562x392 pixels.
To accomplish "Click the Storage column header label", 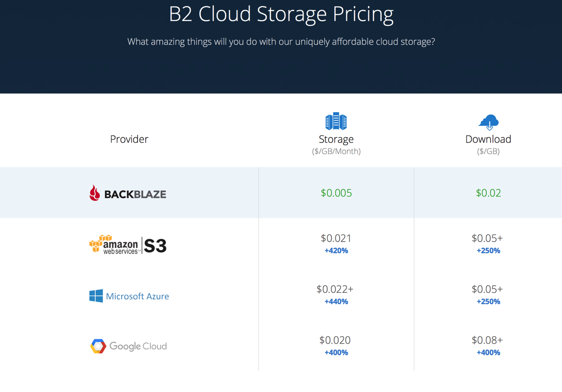I will coord(336,139).
